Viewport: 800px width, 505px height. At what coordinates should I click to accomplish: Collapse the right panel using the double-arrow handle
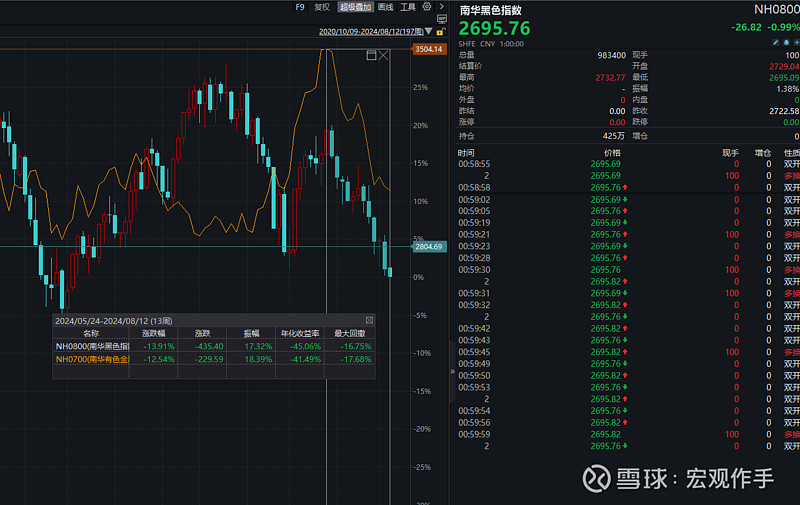pos(452,371)
